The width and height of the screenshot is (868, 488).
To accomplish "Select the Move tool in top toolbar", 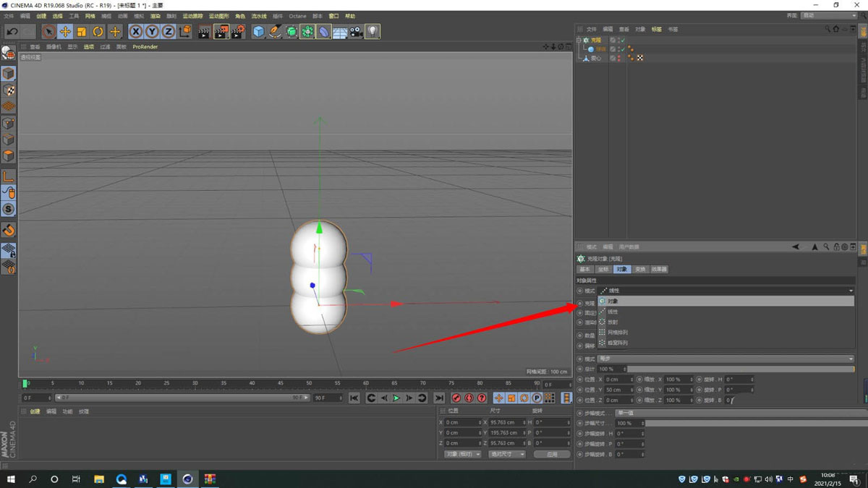I will (x=65, y=32).
